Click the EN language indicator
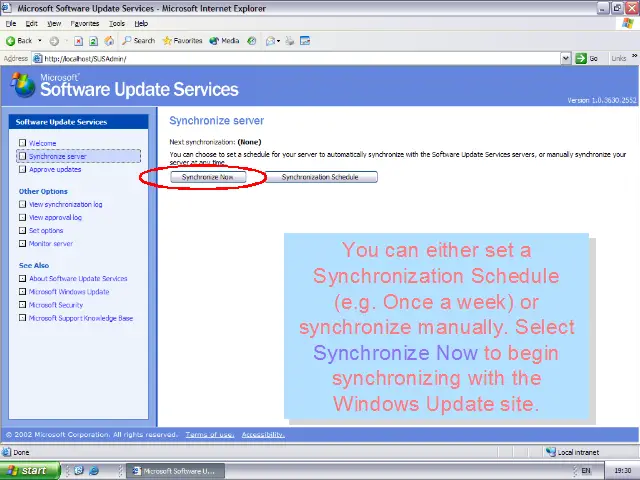Viewport: 640px width, 480px height. pyautogui.click(x=586, y=471)
